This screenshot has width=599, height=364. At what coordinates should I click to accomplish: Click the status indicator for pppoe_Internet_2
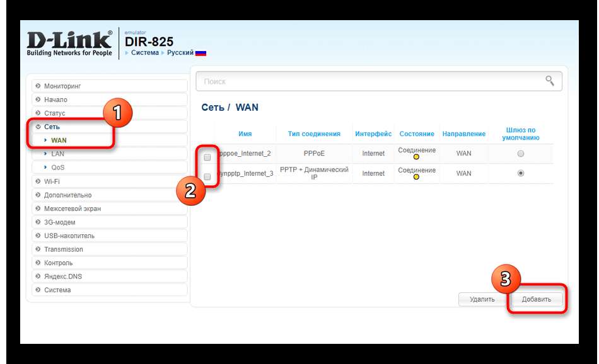[416, 157]
